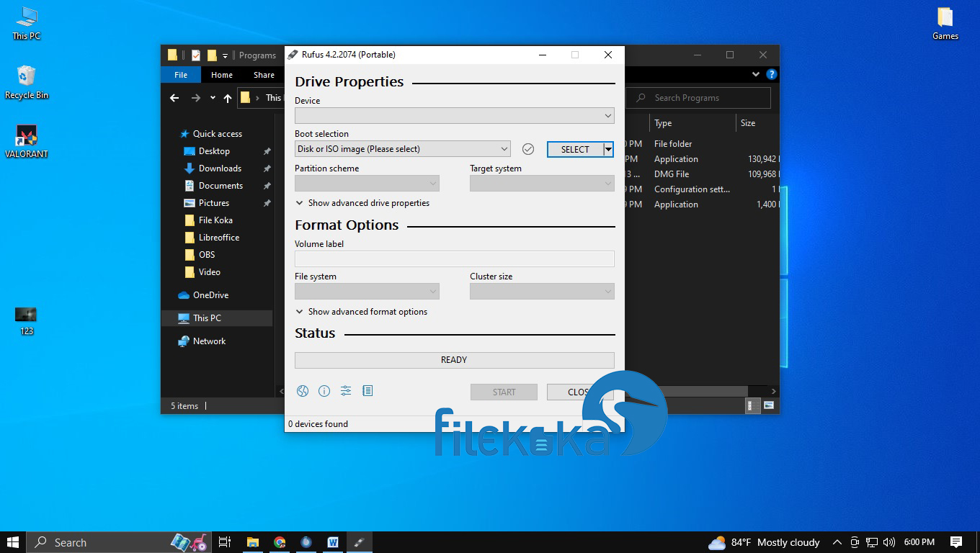Open Desktop in Quick access
This screenshot has width=980, height=553.
tap(214, 151)
